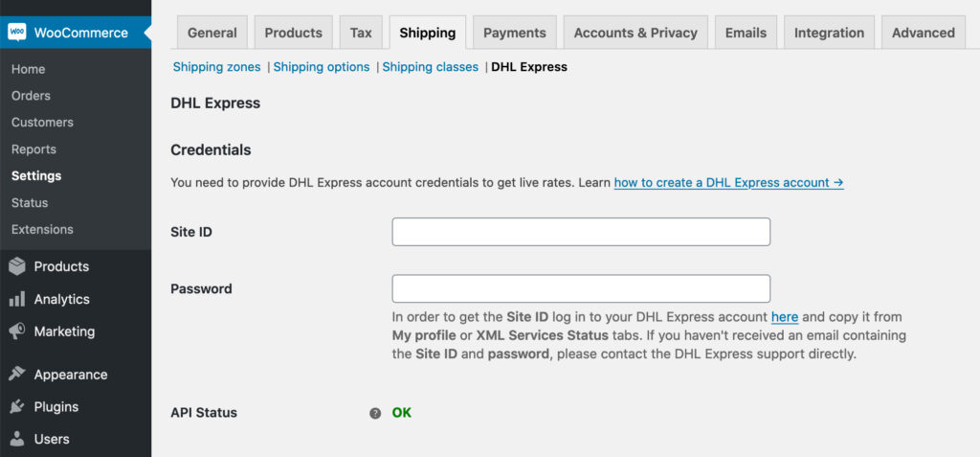
Task: Open Appearance via its paintbrush icon
Action: tap(17, 375)
